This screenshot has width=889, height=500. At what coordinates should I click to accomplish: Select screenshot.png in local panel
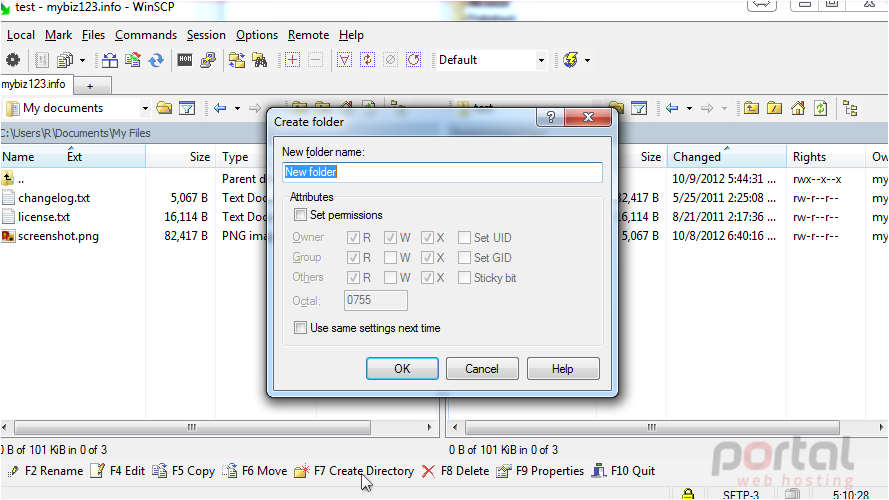[x=58, y=236]
